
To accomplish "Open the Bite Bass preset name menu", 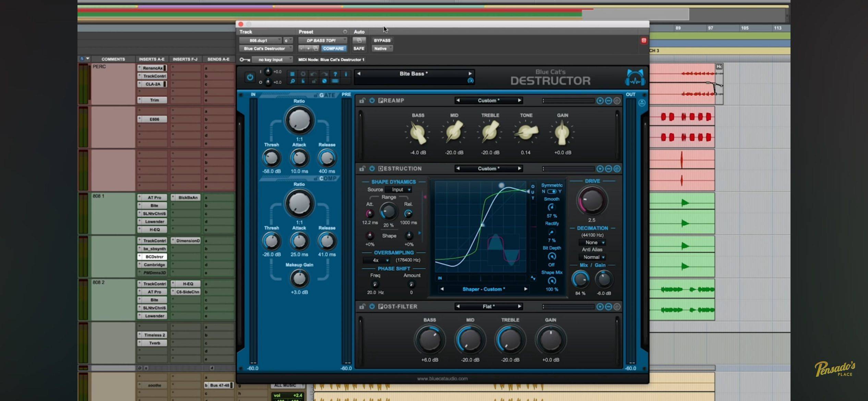I will coord(414,74).
